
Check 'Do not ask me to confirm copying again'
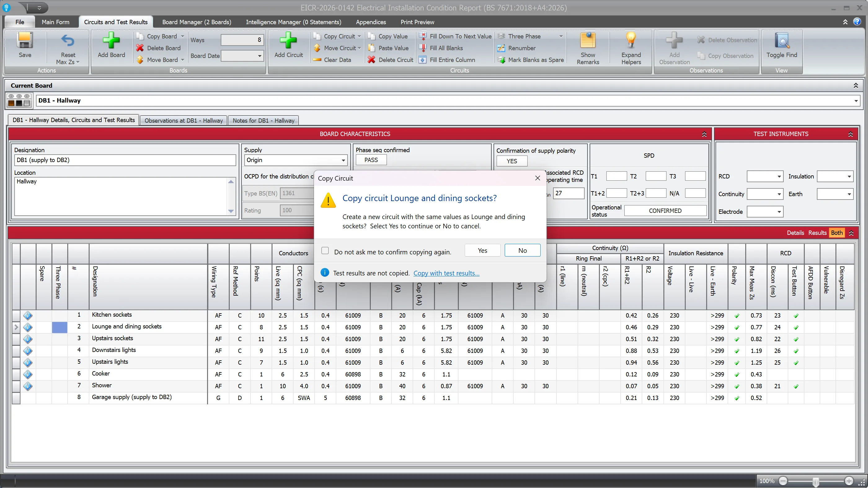pos(325,251)
